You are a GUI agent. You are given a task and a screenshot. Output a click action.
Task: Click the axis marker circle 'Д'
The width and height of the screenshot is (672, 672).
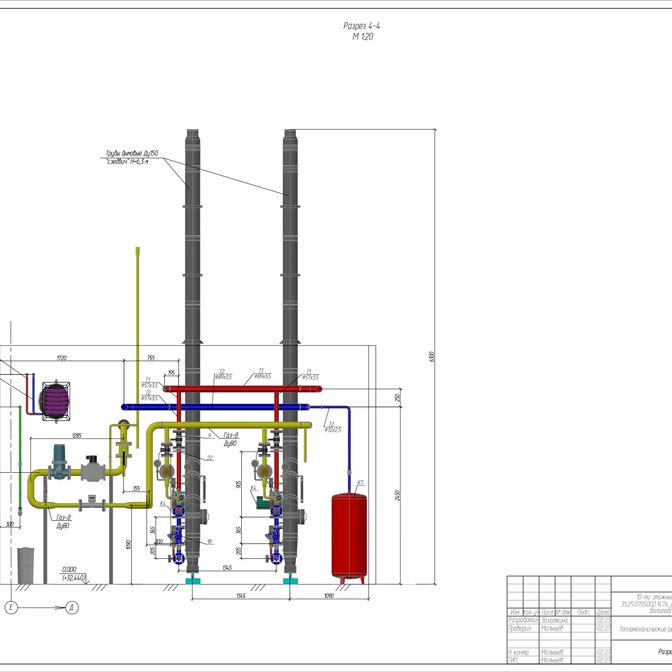[73, 607]
